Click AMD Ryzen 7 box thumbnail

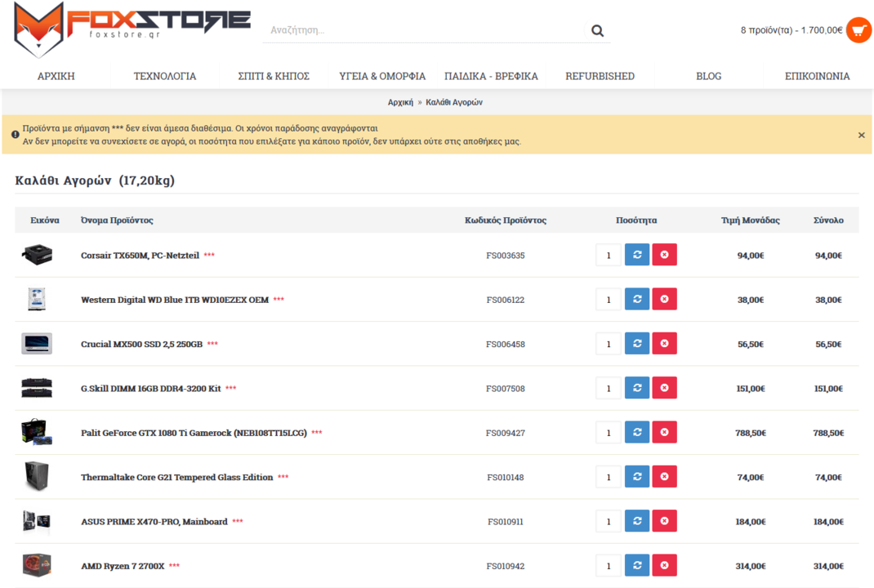tap(37, 565)
